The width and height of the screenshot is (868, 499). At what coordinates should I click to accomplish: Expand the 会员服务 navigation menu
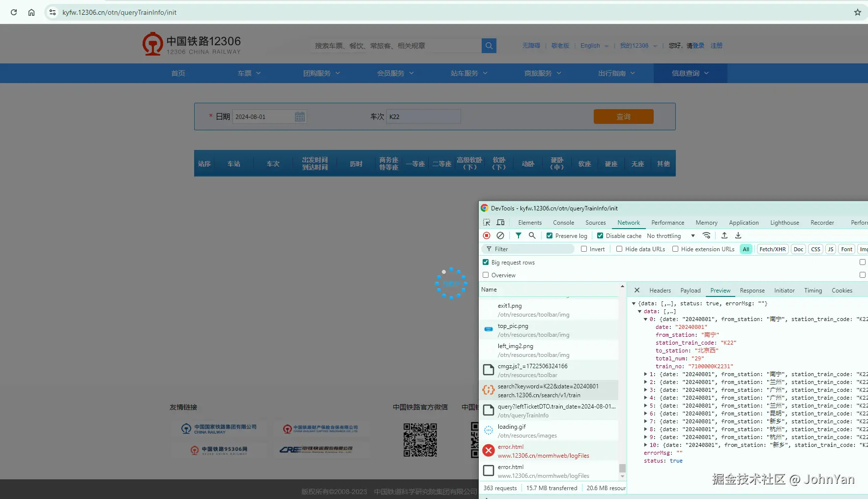(395, 73)
